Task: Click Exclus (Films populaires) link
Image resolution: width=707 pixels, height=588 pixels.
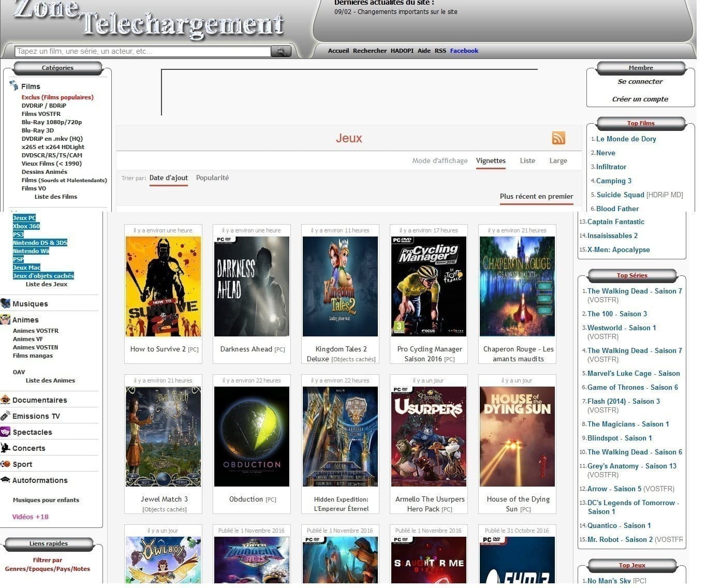Action: point(57,97)
